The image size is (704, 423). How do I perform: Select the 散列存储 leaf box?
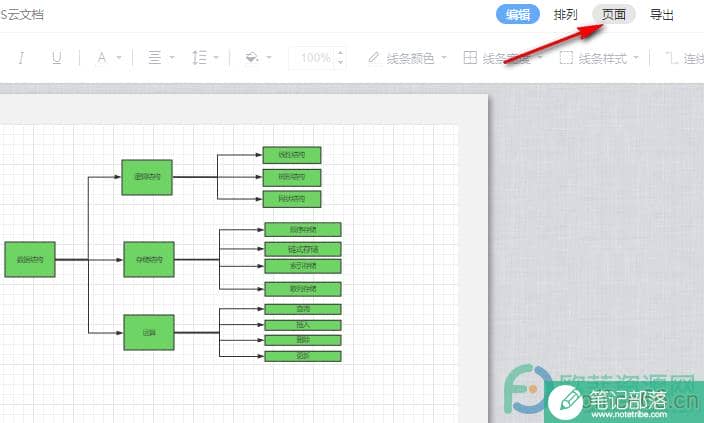tap(303, 289)
